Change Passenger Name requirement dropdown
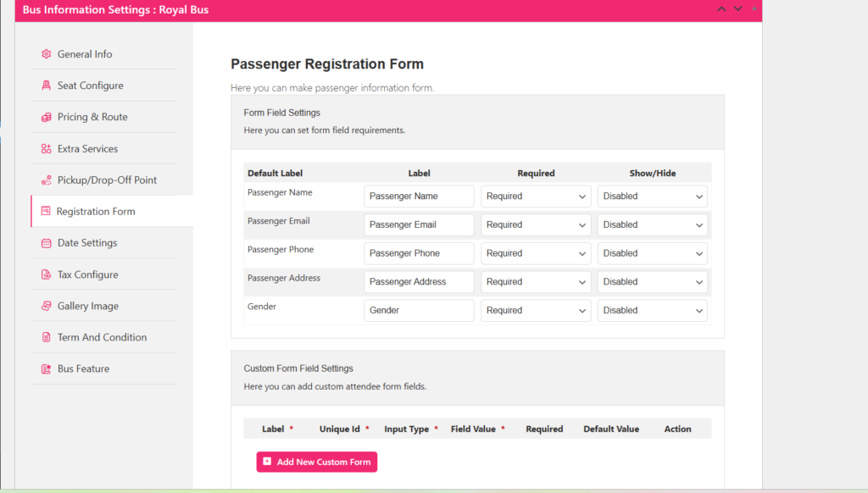 [x=535, y=196]
